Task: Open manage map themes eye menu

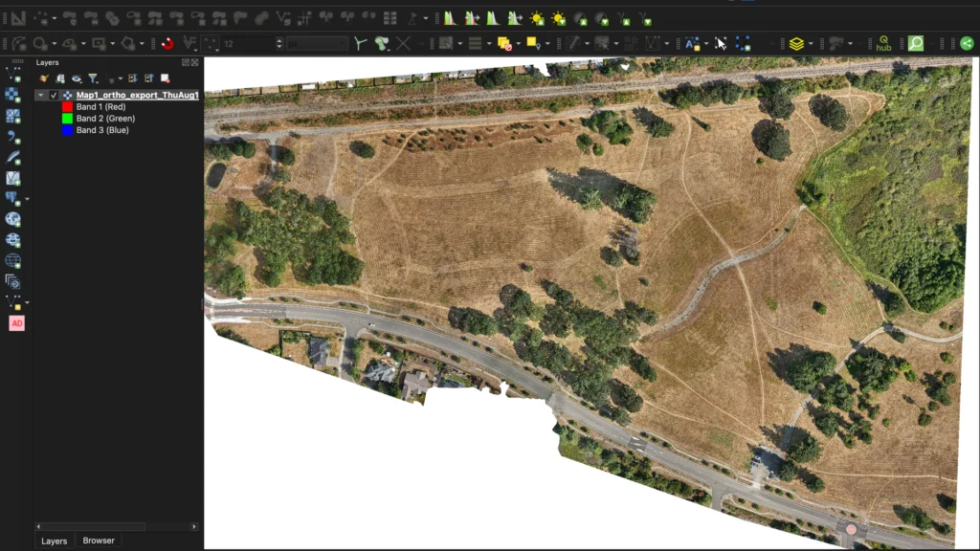Action: [77, 78]
